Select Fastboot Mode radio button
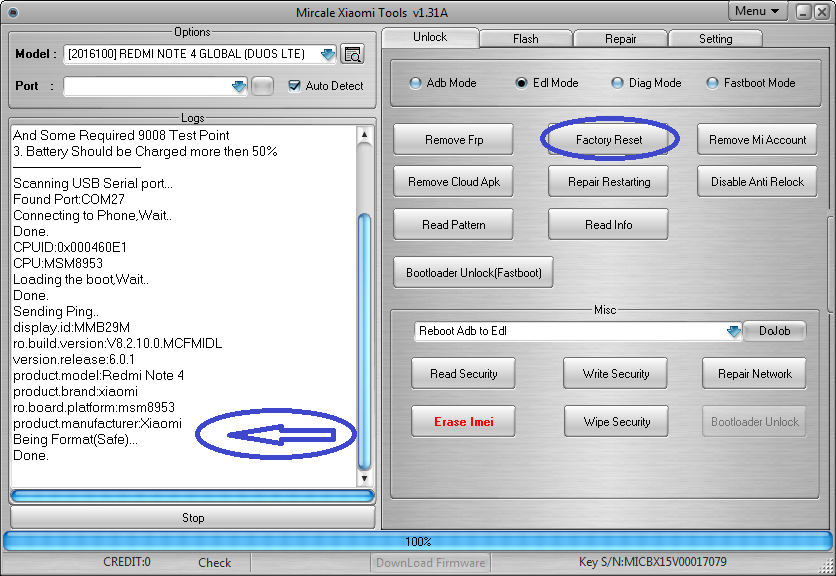Viewport: 836px width, 576px height. click(x=712, y=83)
